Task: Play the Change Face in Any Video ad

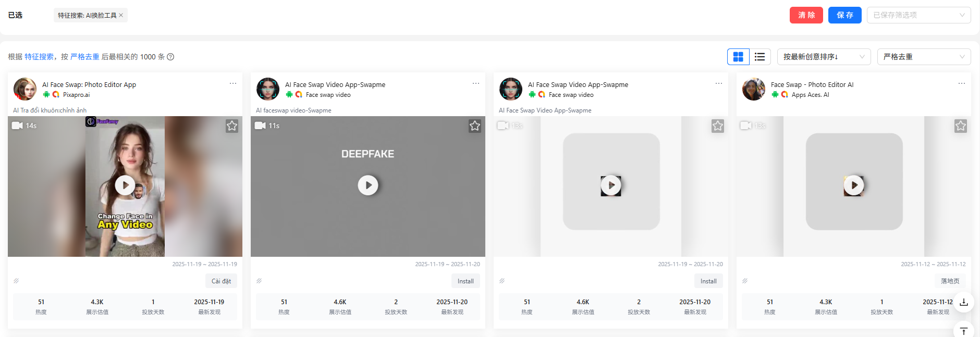Action: coord(125,185)
